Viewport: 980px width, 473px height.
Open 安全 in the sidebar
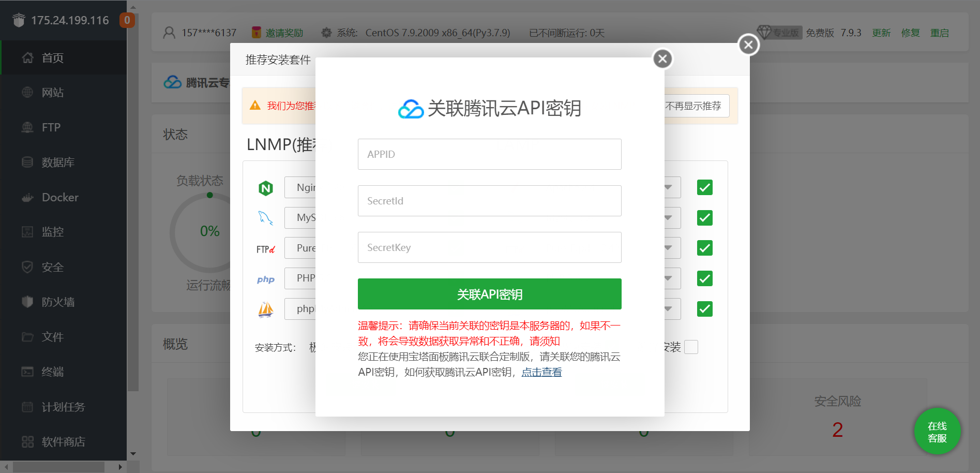click(x=63, y=267)
